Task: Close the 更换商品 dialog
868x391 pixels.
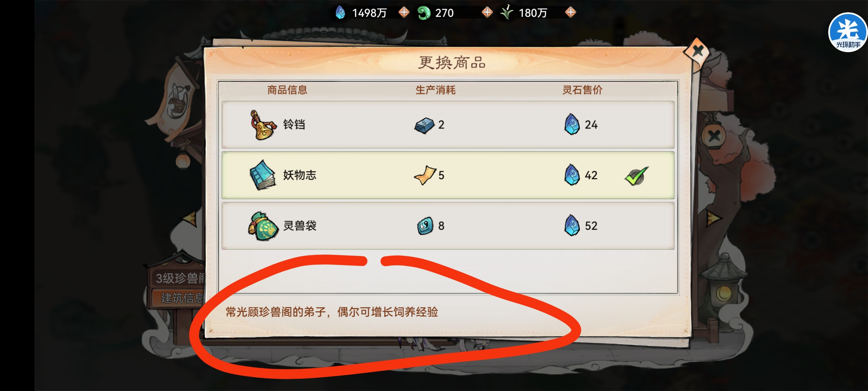Action: (x=697, y=51)
